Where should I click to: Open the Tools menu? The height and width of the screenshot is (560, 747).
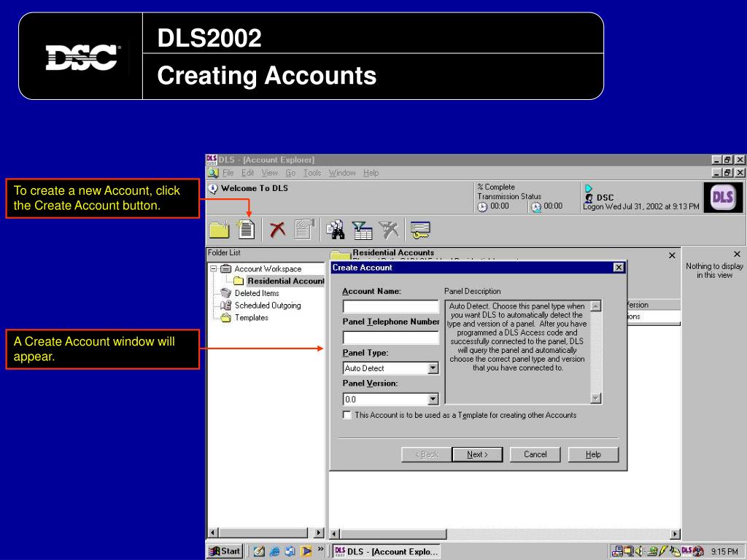coord(312,173)
